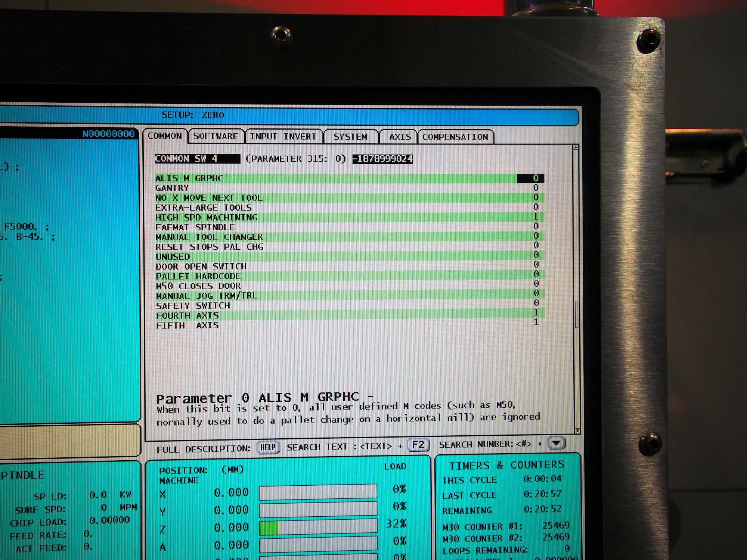Click the Z axis load bar
Image resolution: width=747 pixels, height=560 pixels.
318,528
